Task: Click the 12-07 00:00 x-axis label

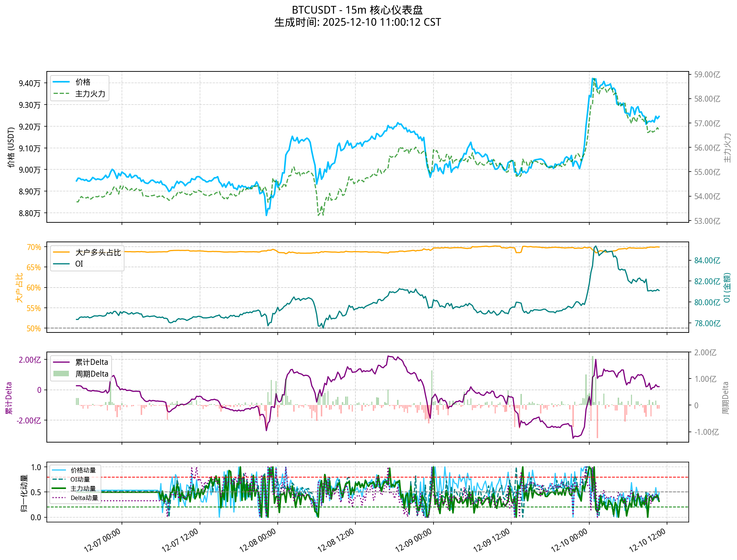Action: click(102, 540)
